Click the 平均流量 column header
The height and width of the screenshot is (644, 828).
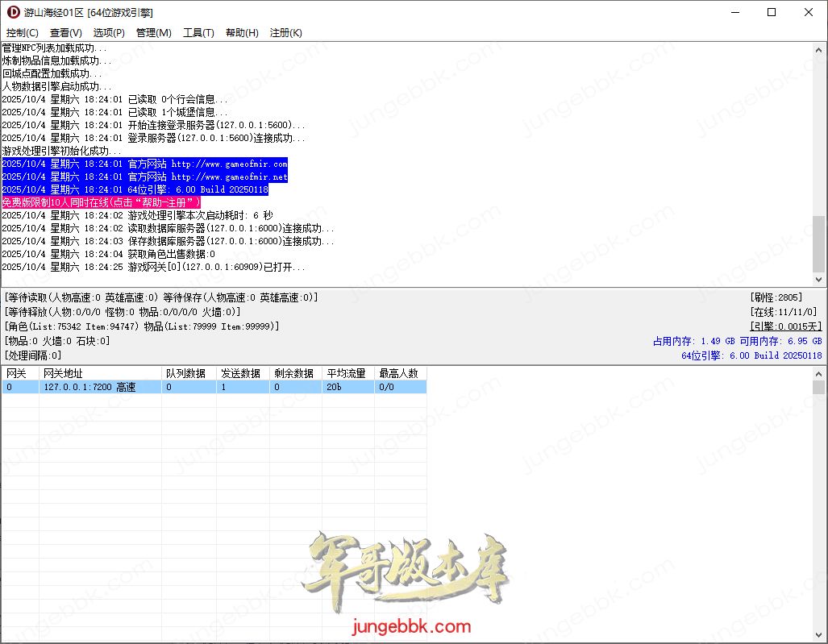coord(346,373)
